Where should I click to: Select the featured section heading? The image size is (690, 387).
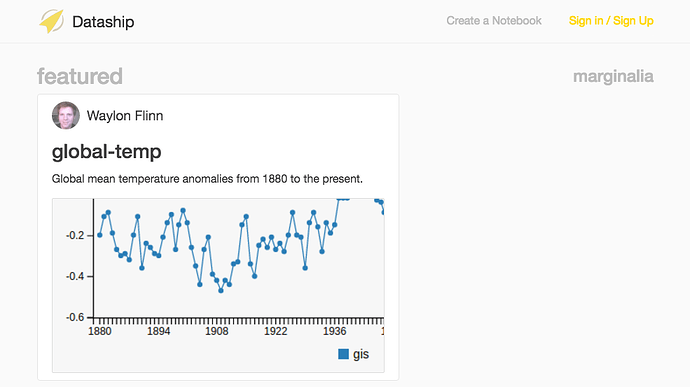(80, 76)
